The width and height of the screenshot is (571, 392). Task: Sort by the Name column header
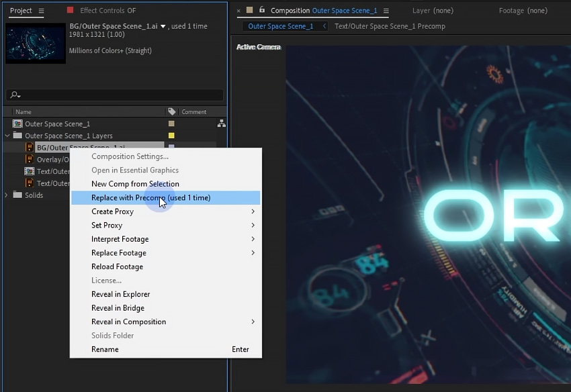coord(24,111)
